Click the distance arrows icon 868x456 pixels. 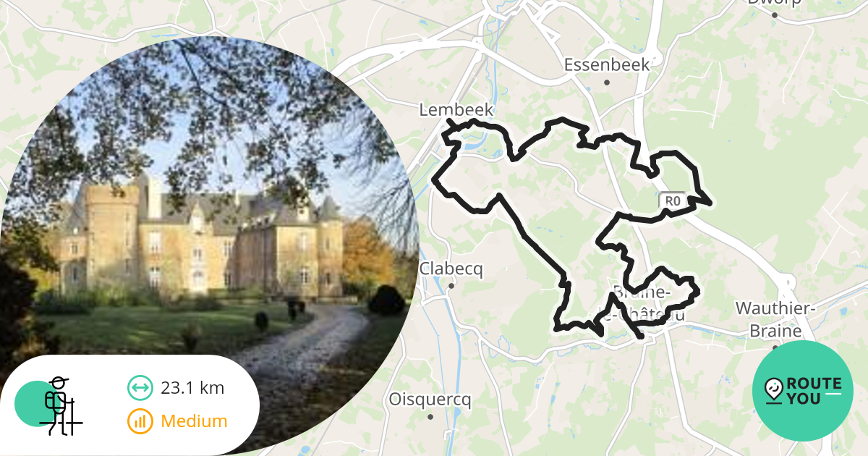point(140,388)
